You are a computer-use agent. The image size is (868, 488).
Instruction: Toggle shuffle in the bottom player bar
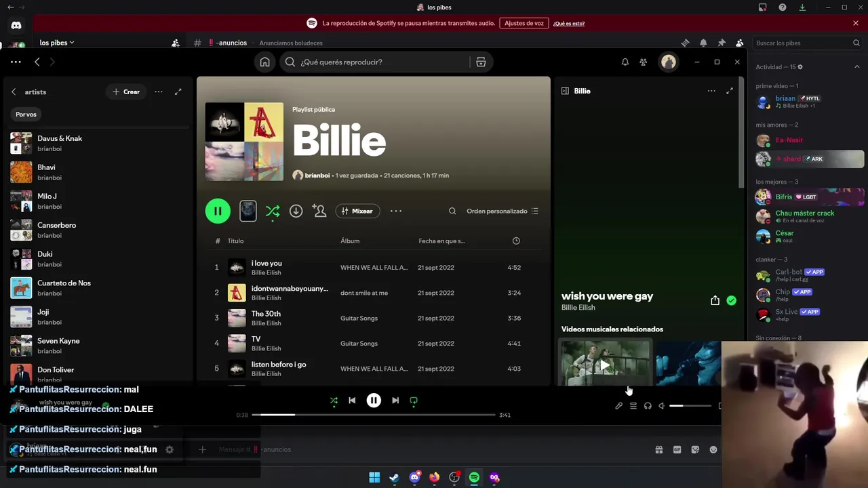(334, 401)
